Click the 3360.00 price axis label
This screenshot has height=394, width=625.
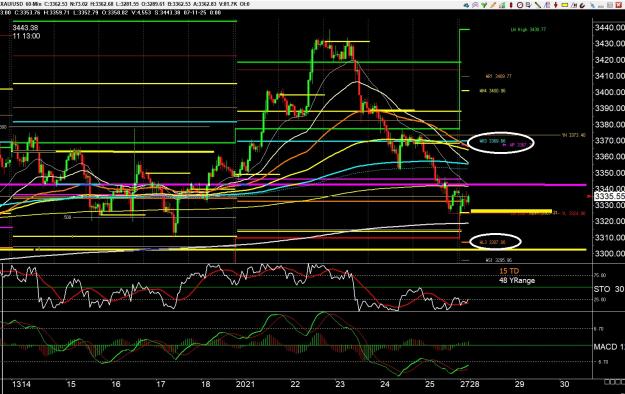[609, 156]
